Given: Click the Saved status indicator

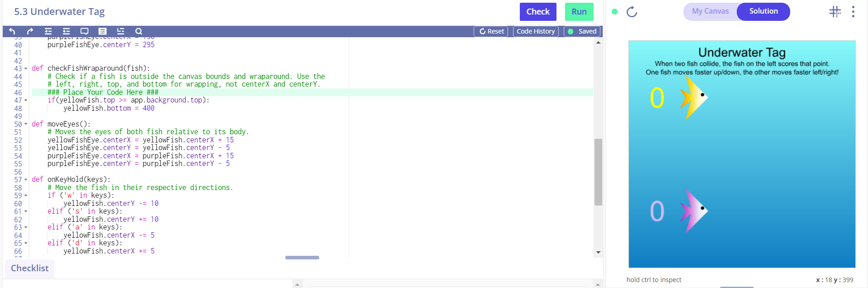Looking at the screenshot, I should pos(582,31).
